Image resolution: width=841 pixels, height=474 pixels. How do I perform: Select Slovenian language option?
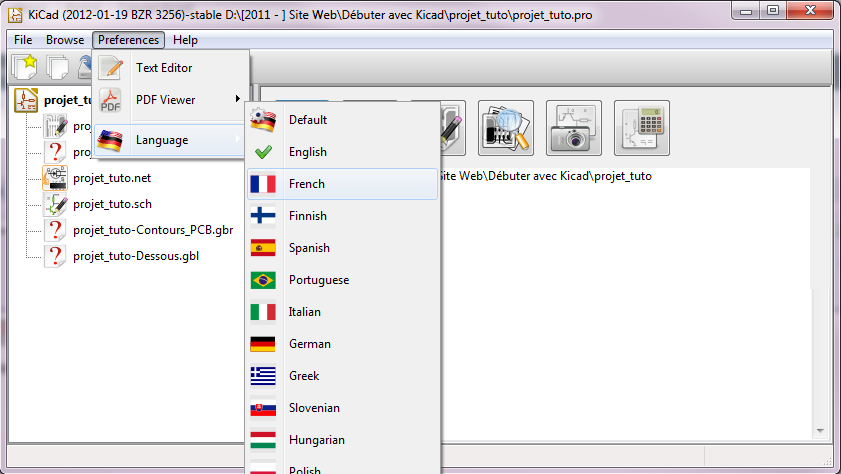coord(342,408)
